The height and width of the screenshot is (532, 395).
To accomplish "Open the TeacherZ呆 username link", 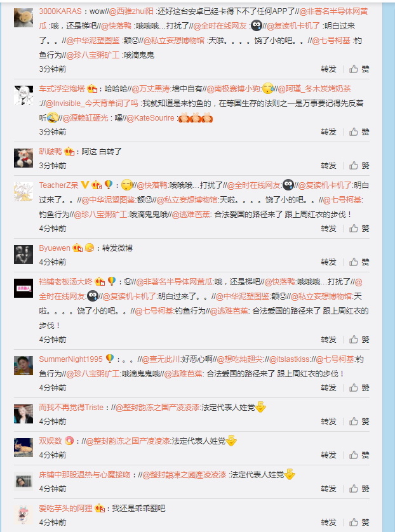I will tap(58, 185).
